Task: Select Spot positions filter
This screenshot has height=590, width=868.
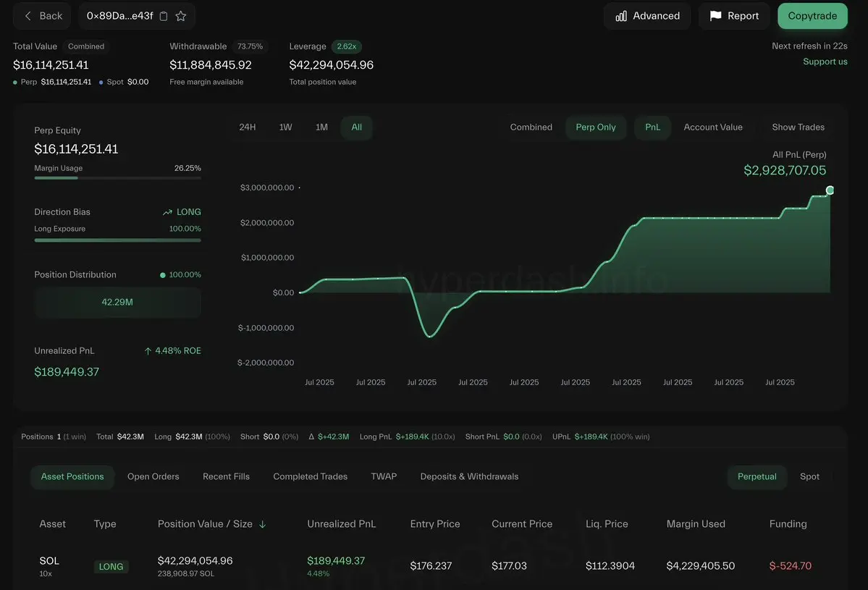Action: click(809, 476)
